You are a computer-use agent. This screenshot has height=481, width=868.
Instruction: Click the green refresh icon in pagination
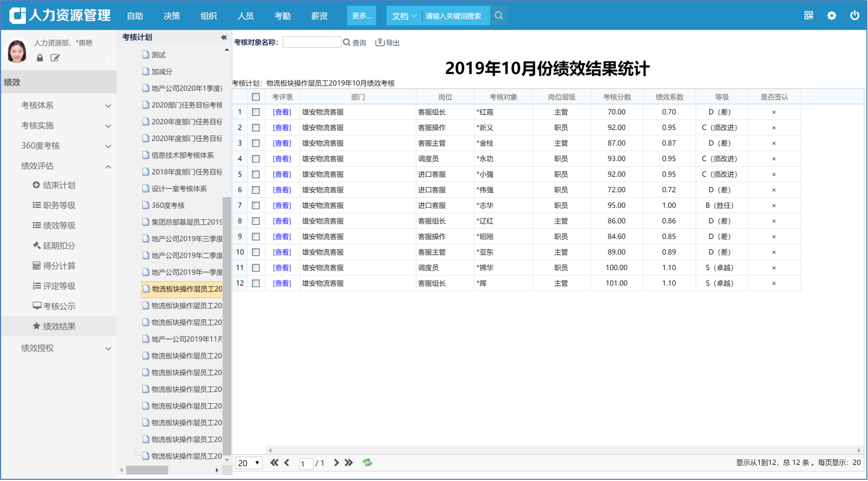tap(367, 463)
